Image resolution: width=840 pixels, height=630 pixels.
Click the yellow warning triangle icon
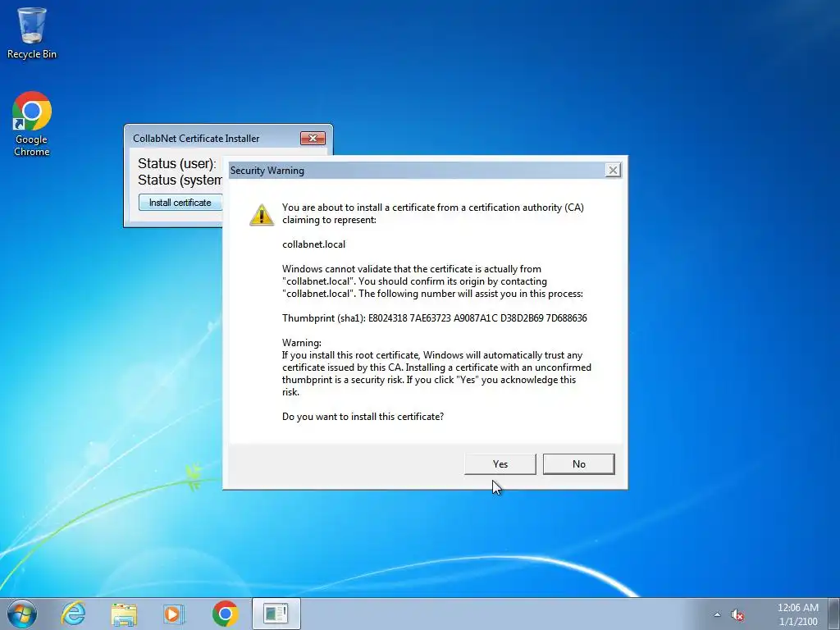262,214
